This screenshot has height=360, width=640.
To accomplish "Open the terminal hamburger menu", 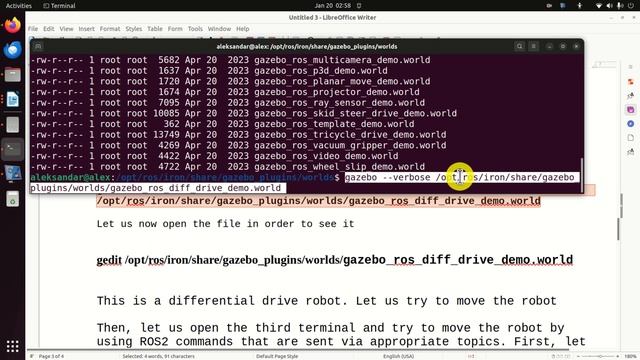I will pyautogui.click(x=533, y=47).
